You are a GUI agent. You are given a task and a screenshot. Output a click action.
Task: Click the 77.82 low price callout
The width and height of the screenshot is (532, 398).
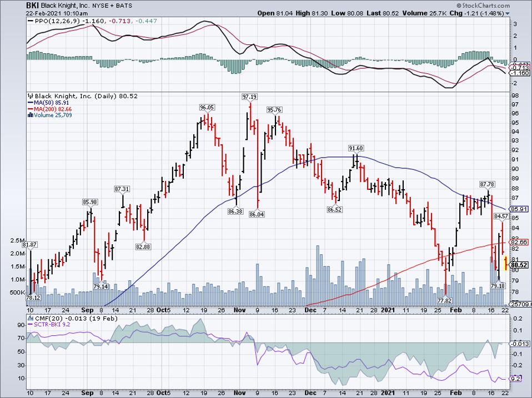444,301
